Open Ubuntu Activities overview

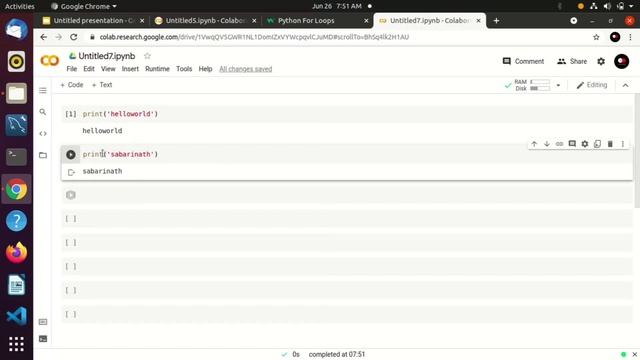(20, 6)
